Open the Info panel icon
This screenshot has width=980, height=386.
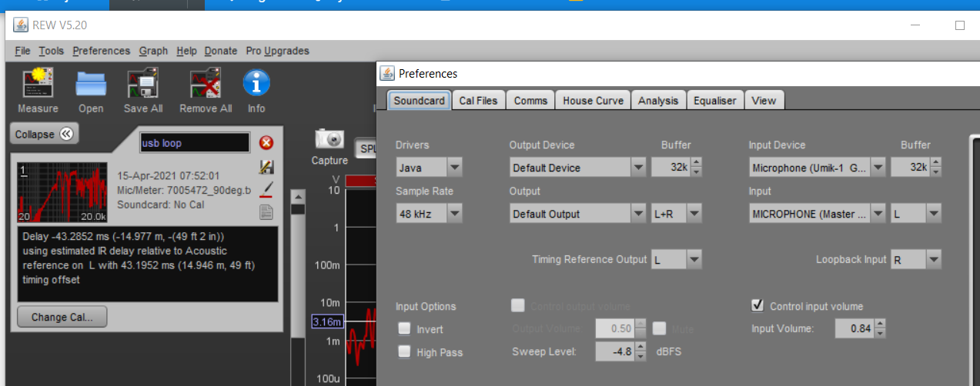point(256,83)
